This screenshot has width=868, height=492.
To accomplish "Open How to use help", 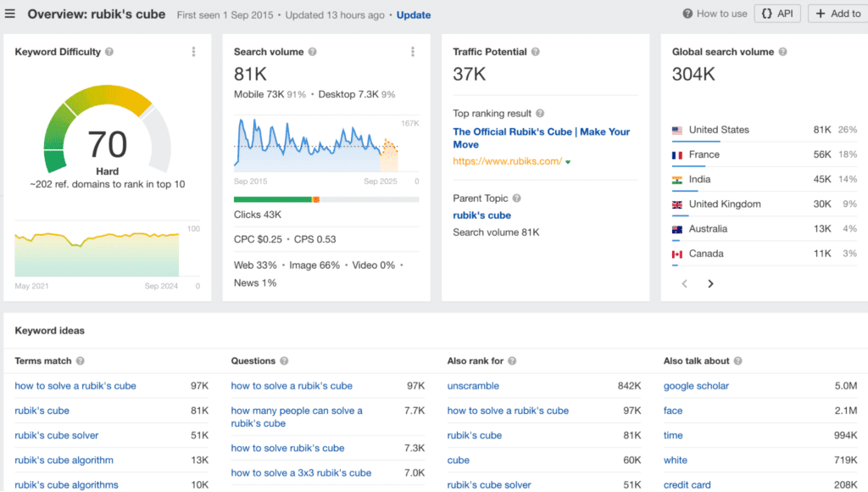I will click(715, 14).
